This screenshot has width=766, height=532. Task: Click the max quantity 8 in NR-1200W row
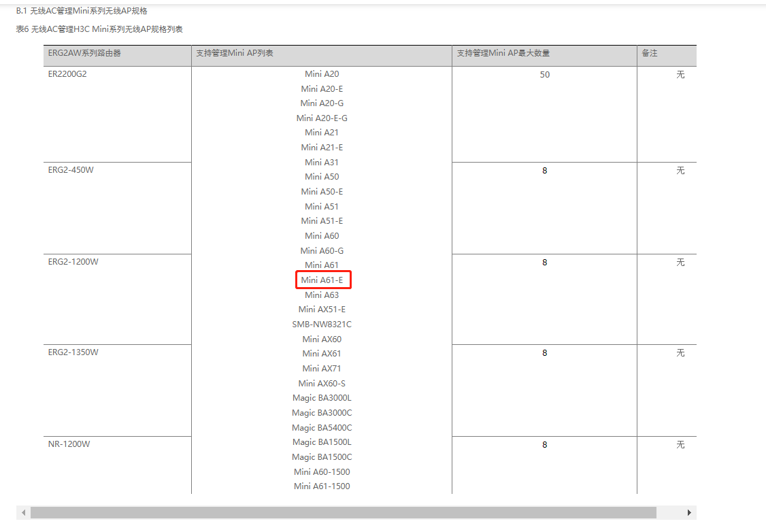click(545, 444)
